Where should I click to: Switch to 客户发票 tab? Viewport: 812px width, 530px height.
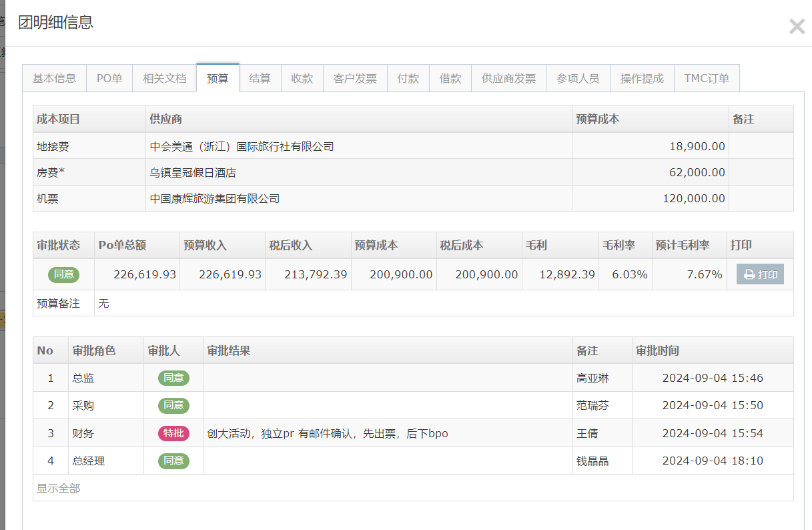pos(355,78)
